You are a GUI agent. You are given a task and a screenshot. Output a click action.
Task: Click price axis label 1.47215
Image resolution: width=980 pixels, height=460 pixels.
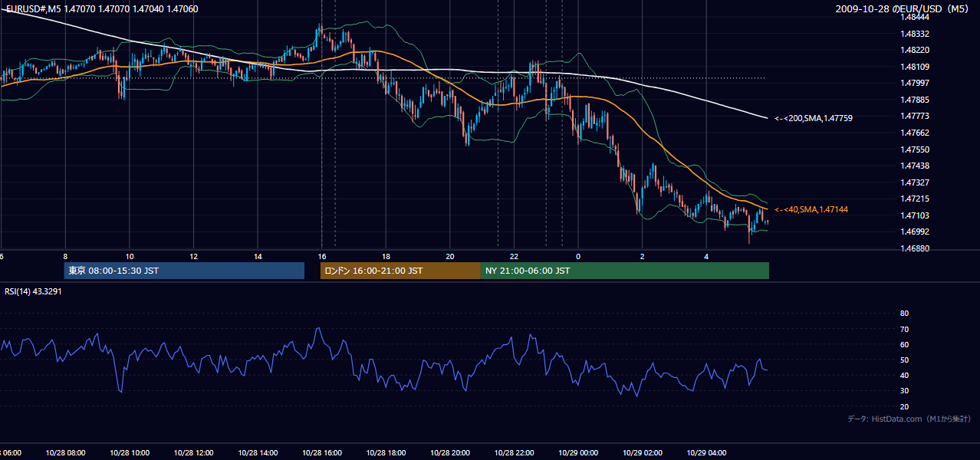916,199
